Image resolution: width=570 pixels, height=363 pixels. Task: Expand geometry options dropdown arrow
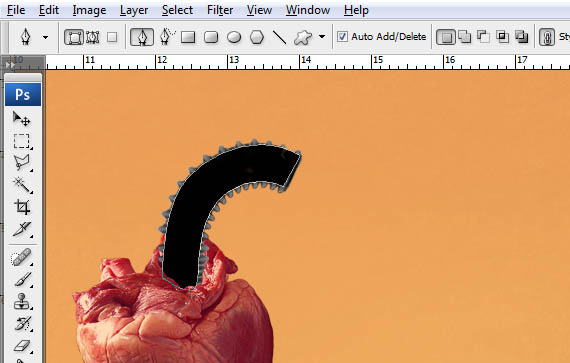[322, 37]
